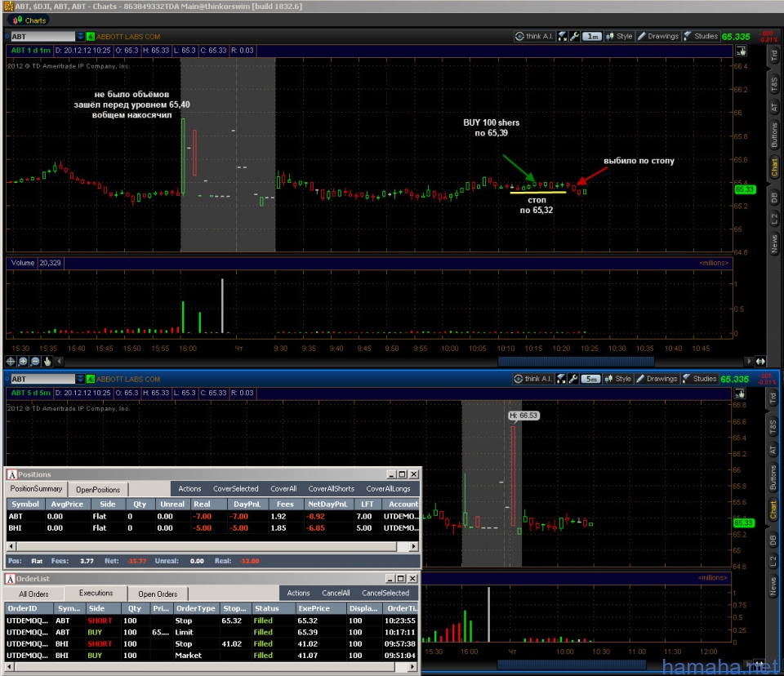This screenshot has width=784, height=676.
Task: Open Style menu in lower chart
Action: tap(618, 379)
